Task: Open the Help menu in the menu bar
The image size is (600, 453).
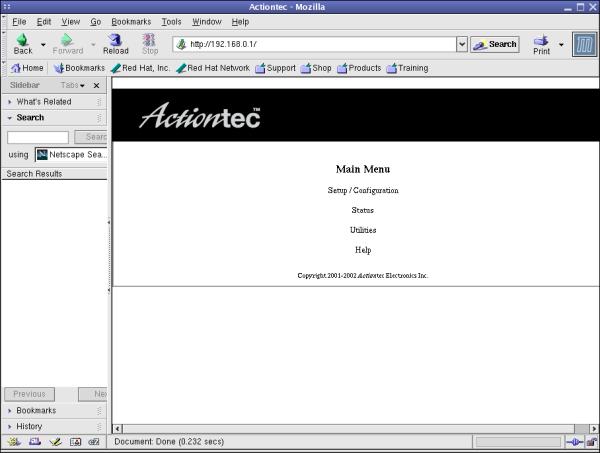Action: click(x=240, y=22)
